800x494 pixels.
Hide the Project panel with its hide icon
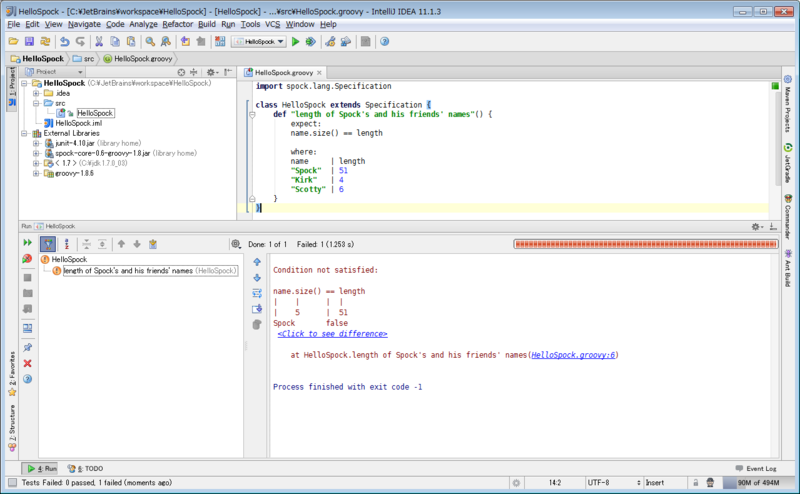point(228,72)
